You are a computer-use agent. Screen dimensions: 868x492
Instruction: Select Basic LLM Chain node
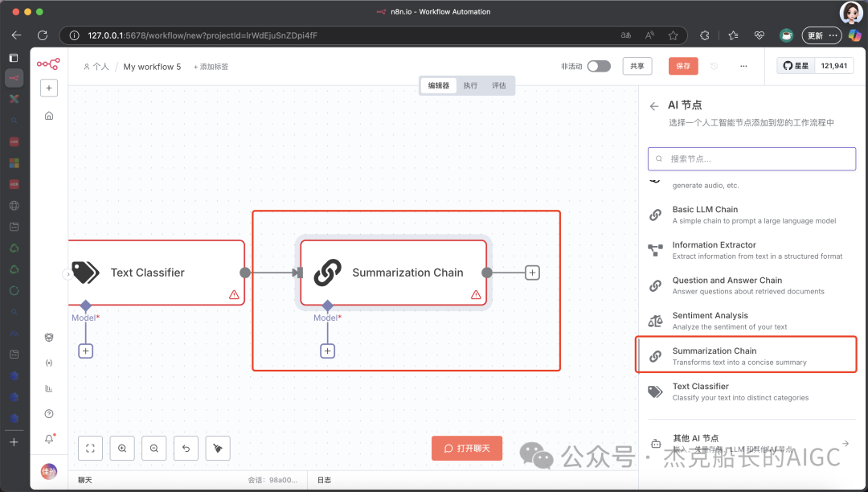click(x=751, y=215)
